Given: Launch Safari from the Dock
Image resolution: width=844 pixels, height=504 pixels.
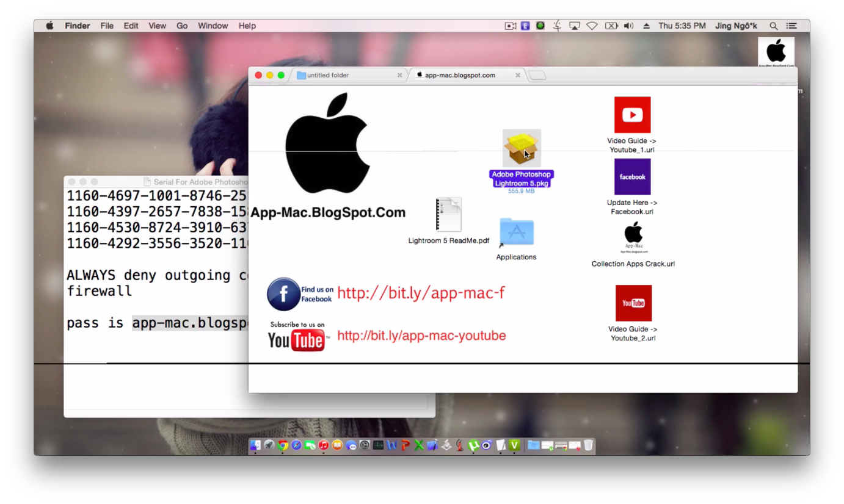Looking at the screenshot, I should coord(296,445).
